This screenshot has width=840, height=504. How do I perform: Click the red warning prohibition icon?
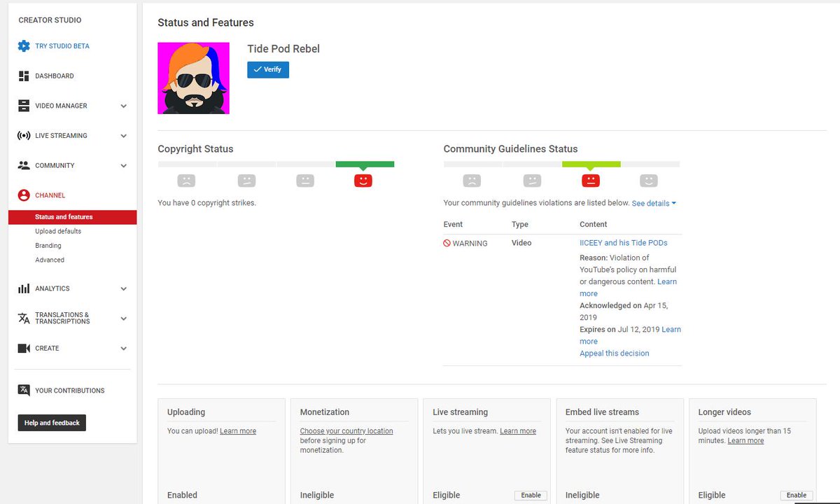pos(447,243)
